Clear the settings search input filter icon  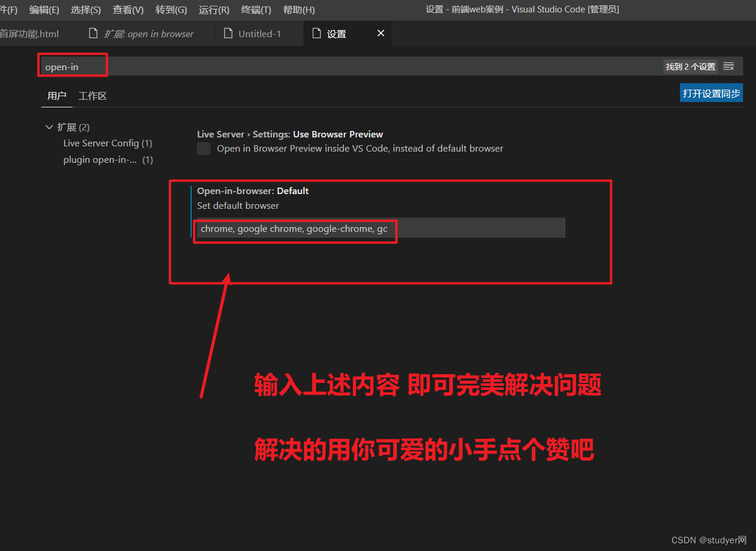click(x=729, y=67)
